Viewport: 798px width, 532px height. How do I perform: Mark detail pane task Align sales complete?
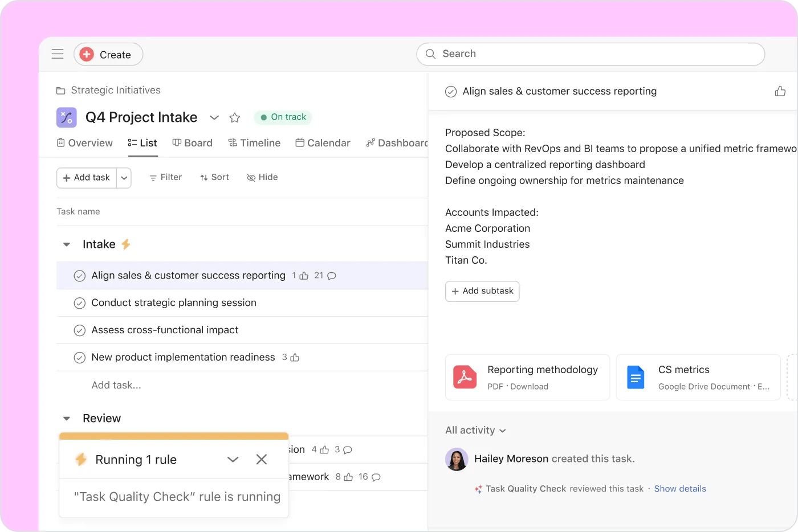pyautogui.click(x=451, y=92)
